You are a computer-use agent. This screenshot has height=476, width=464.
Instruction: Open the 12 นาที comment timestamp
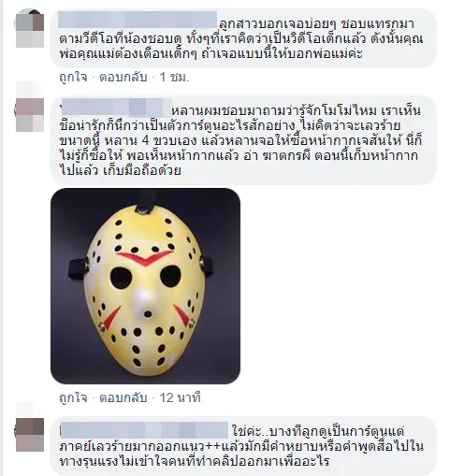(180, 397)
